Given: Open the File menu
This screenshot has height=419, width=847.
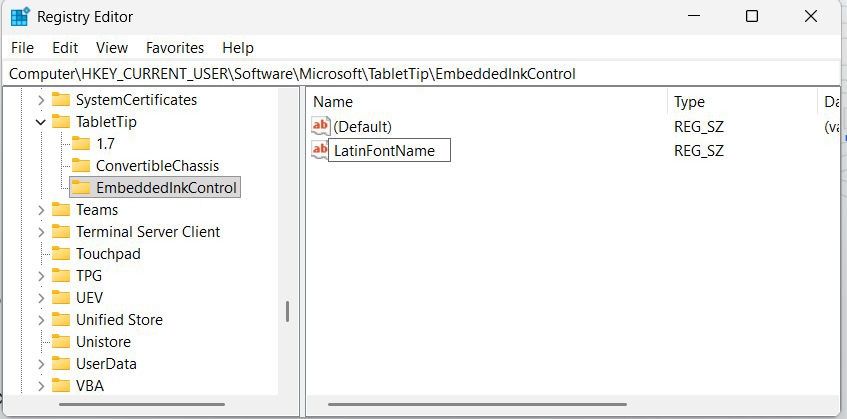Looking at the screenshot, I should (22, 48).
